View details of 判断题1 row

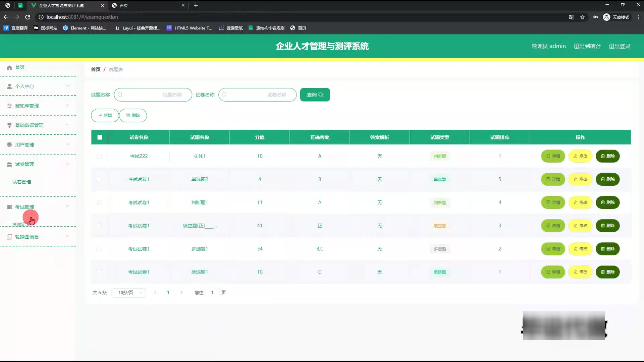(553, 202)
